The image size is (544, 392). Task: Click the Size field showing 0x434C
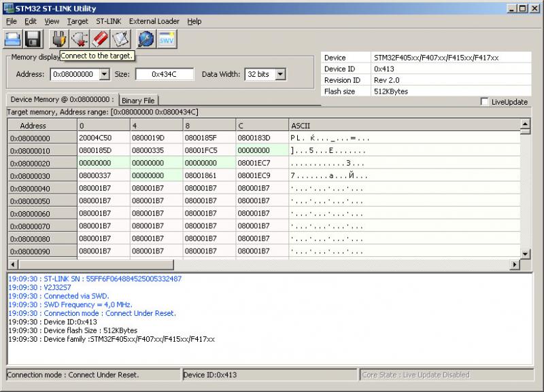164,74
